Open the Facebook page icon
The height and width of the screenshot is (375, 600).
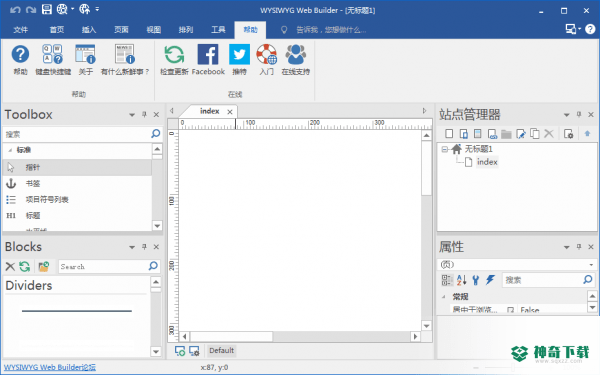[x=208, y=59]
